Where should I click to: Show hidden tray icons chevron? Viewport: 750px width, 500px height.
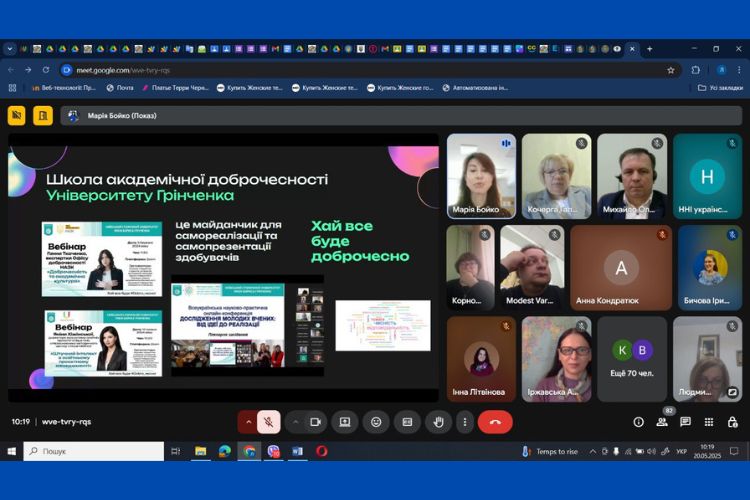click(x=593, y=451)
